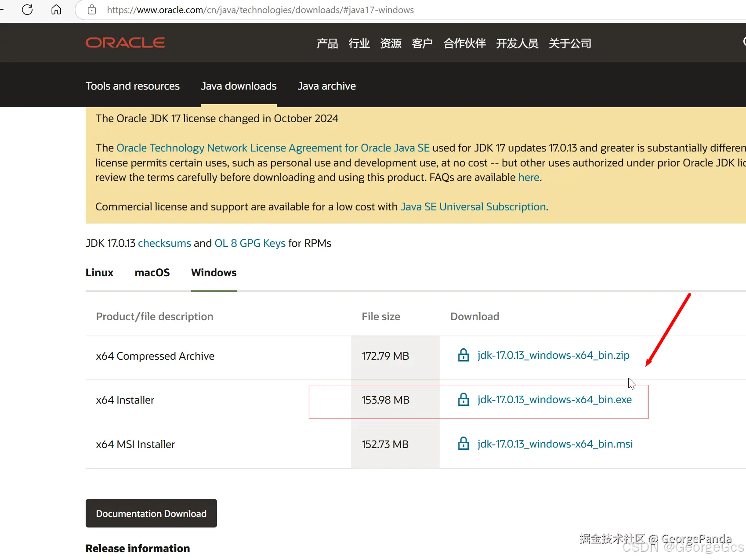The height and width of the screenshot is (560, 746).
Task: Click the 152.73 MB file size
Action: [385, 444]
